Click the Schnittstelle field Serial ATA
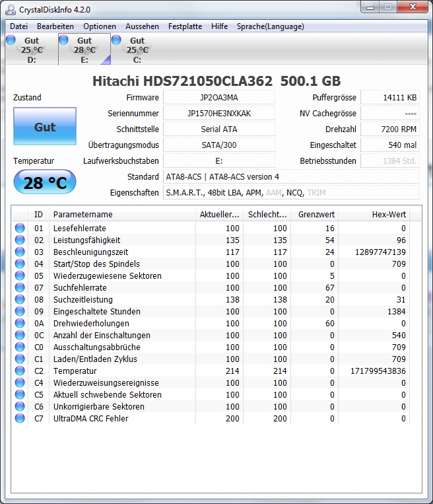The height and width of the screenshot is (504, 433). [x=219, y=129]
